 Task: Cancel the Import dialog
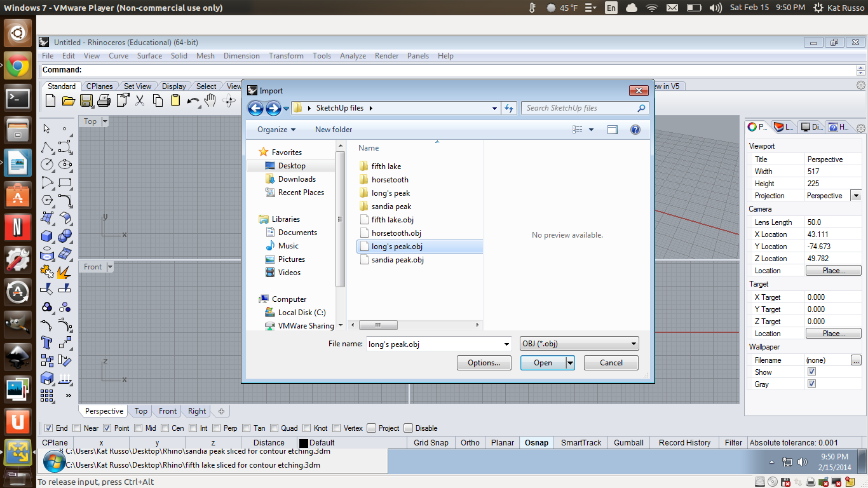click(x=611, y=363)
